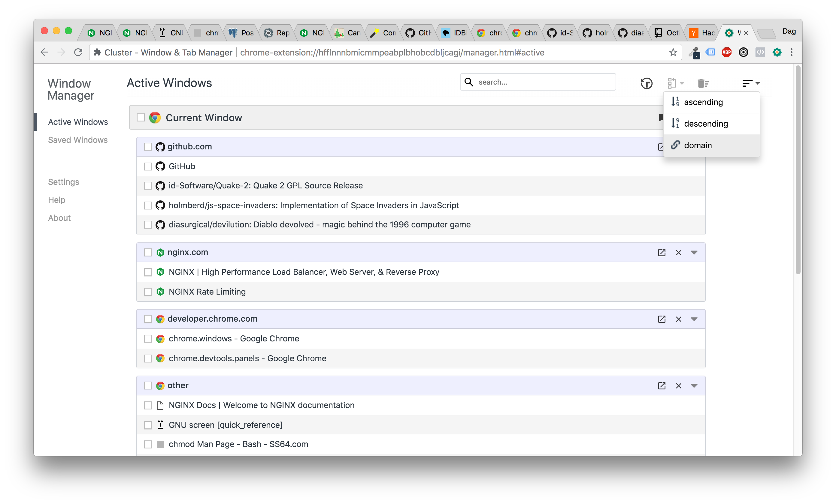Viewport: 836px width, 504px height.
Task: Go to Active Windows section
Action: click(x=78, y=122)
